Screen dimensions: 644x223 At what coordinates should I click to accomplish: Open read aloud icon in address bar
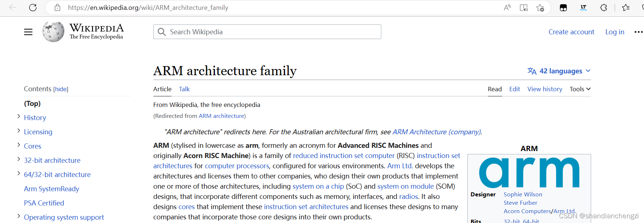tap(507, 7)
